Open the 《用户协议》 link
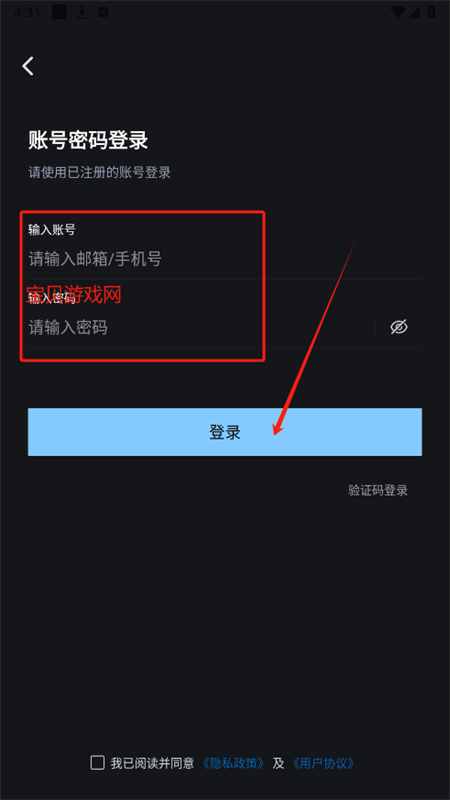Screen dimensions: 450x800 (323, 763)
